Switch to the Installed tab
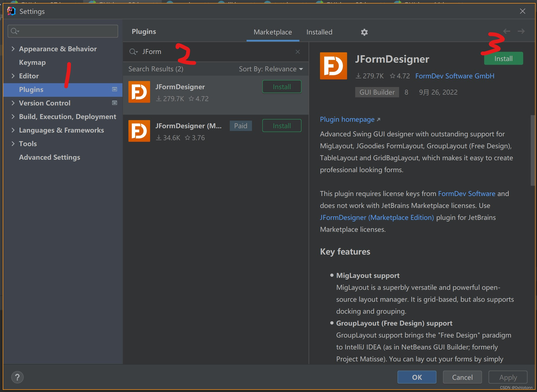 (x=319, y=32)
